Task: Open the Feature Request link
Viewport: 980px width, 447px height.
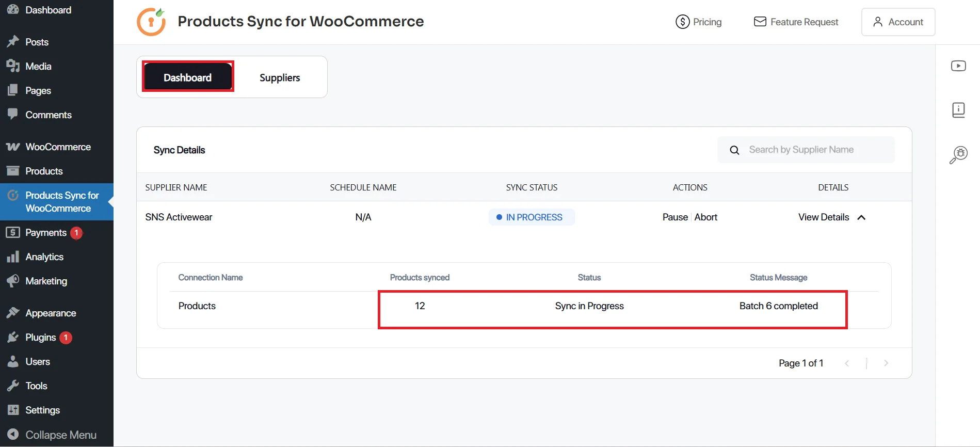Action: 796,22
